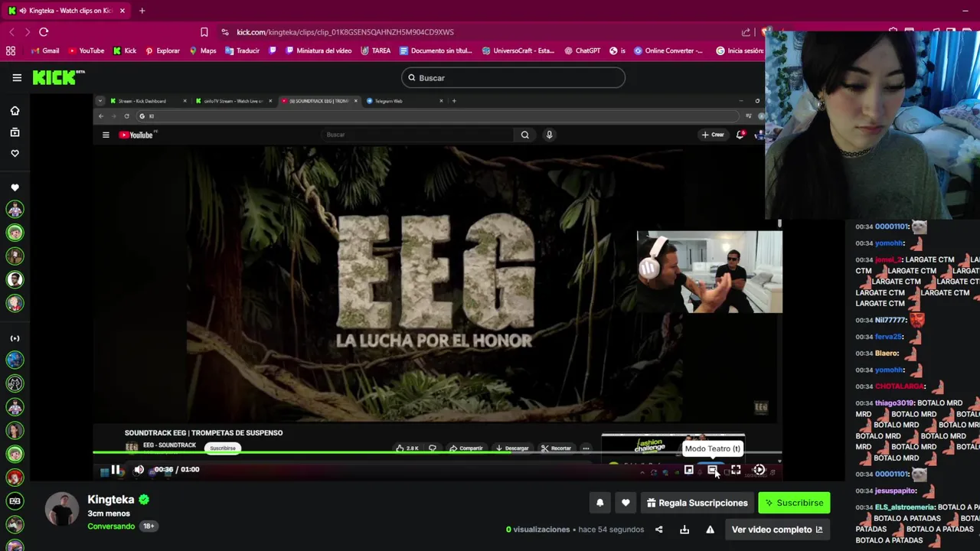Click chat username ELS_alstroemeria
This screenshot has width=980, height=551.
[904, 507]
